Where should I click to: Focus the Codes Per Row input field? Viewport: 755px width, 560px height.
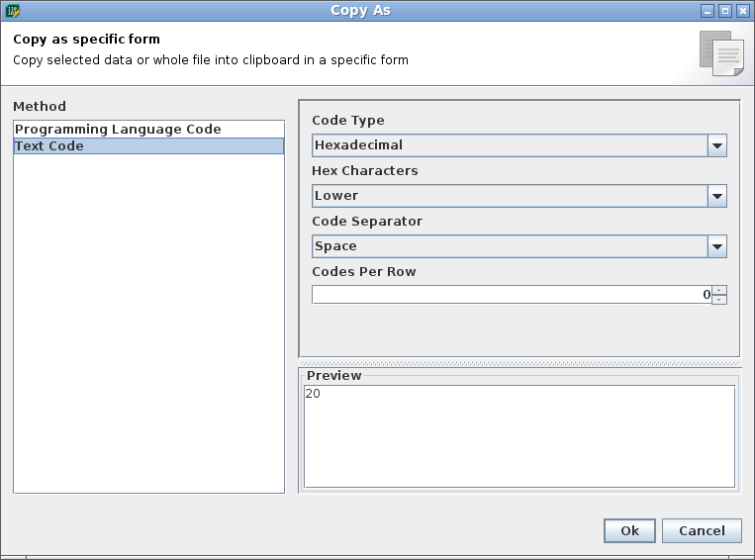tap(512, 295)
